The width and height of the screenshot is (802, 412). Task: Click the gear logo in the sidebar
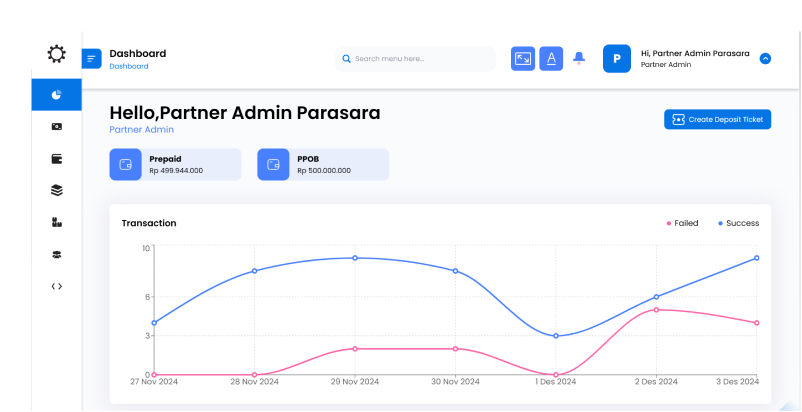[x=57, y=54]
